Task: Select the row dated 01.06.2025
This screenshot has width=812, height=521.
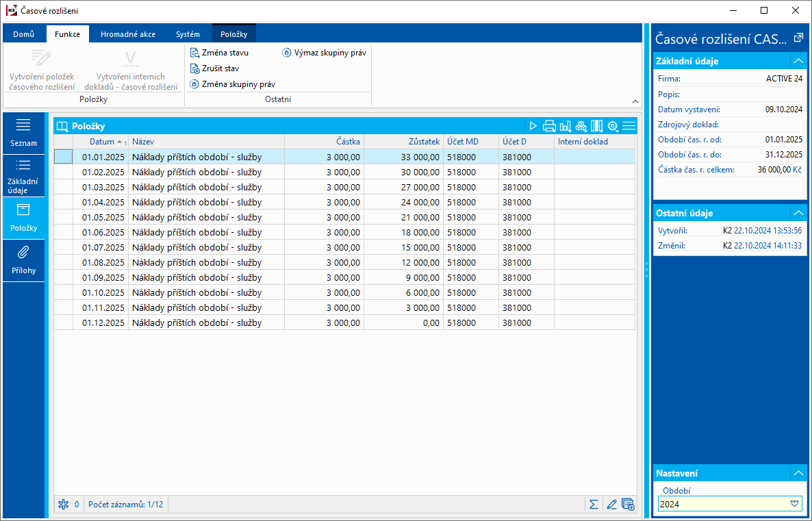Action: [344, 232]
